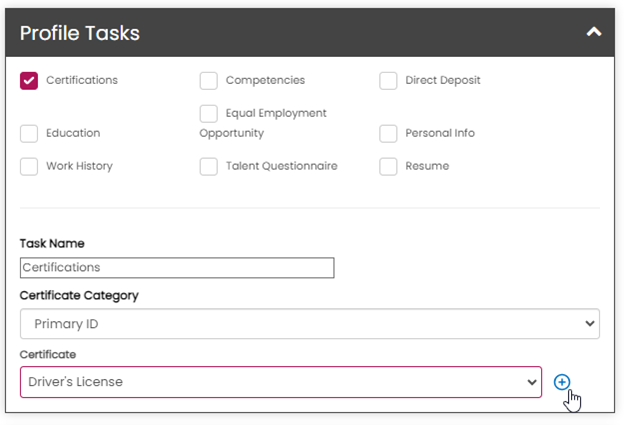Click the Talent Questionnaire label text
The height and width of the screenshot is (425, 624).
click(281, 166)
